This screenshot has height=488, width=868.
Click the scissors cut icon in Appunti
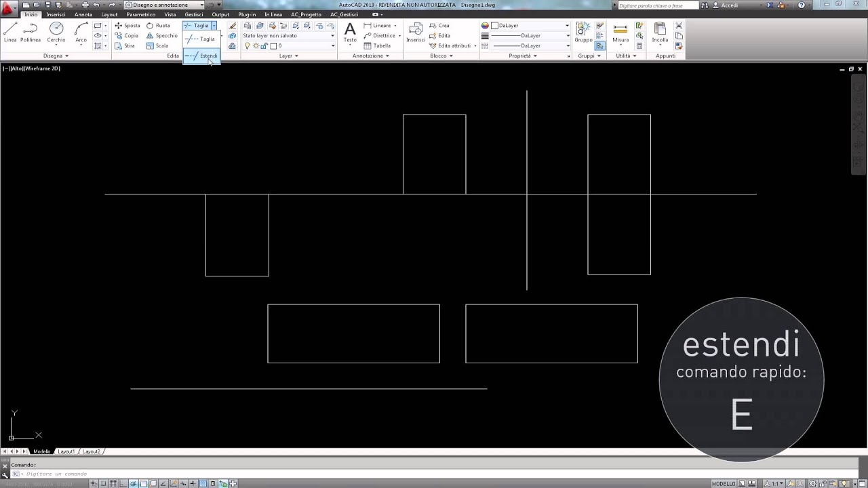click(x=679, y=26)
